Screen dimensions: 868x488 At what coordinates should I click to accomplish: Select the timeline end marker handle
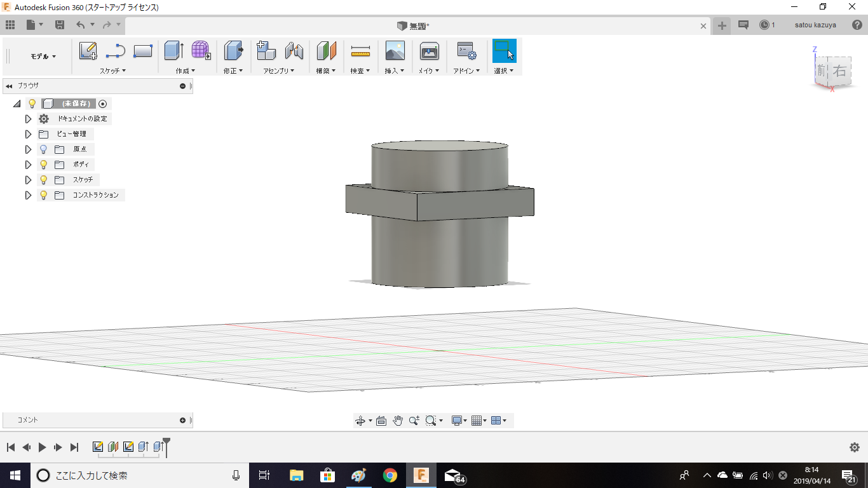coord(166,446)
